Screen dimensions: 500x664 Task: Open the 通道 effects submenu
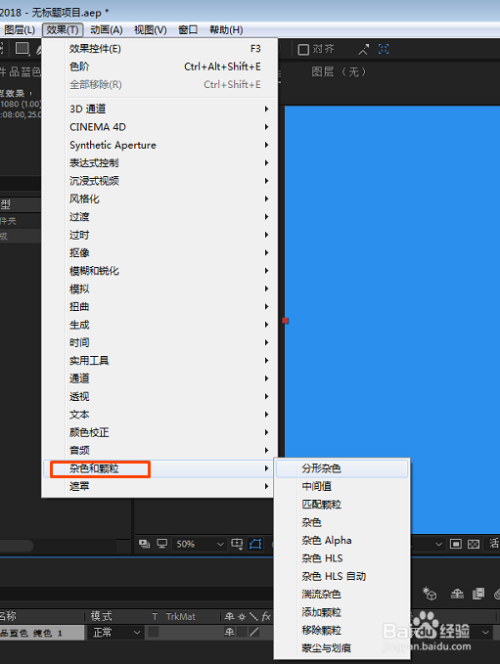(160, 379)
